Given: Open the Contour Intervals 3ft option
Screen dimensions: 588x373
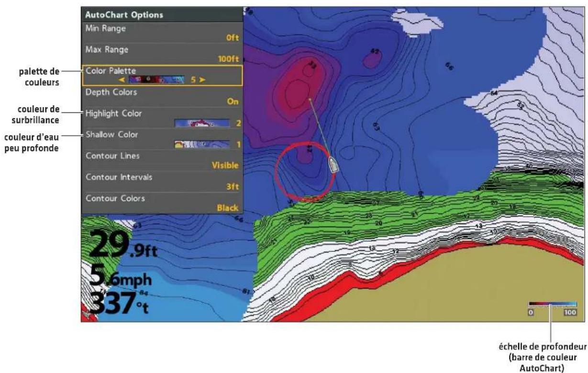Looking at the screenshot, I should [x=162, y=182].
